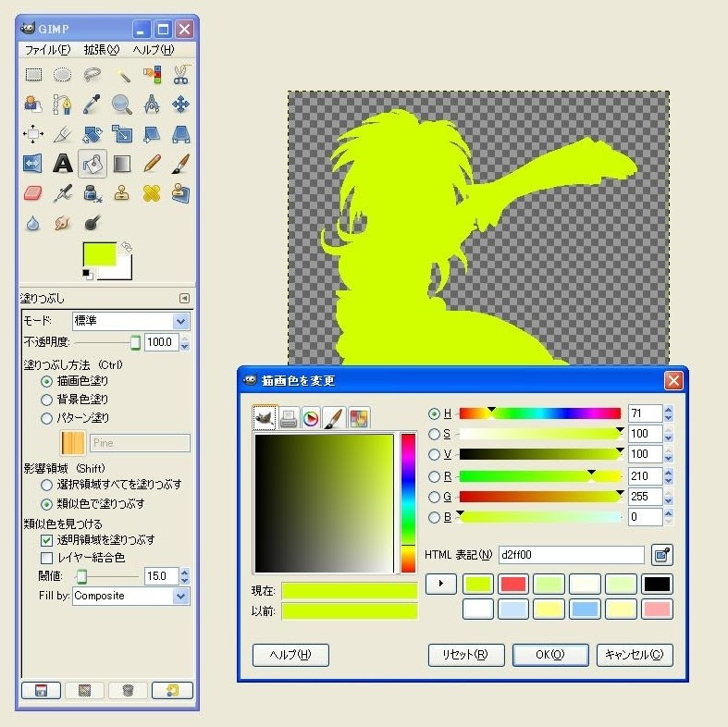This screenshot has height=727, width=728.
Task: Open the モード dropdown showing 標準
Action: 131,321
